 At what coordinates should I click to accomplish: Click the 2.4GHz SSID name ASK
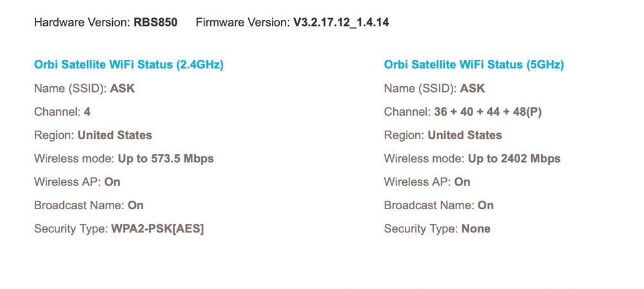tap(122, 88)
